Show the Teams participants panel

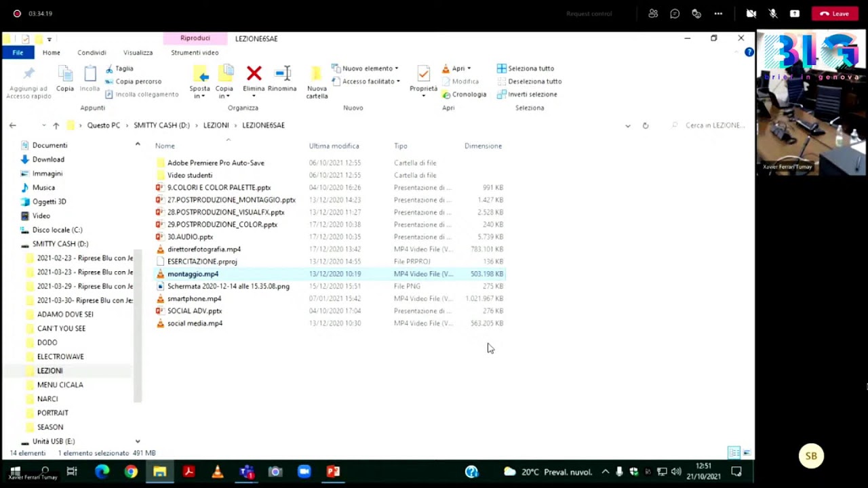(x=653, y=14)
